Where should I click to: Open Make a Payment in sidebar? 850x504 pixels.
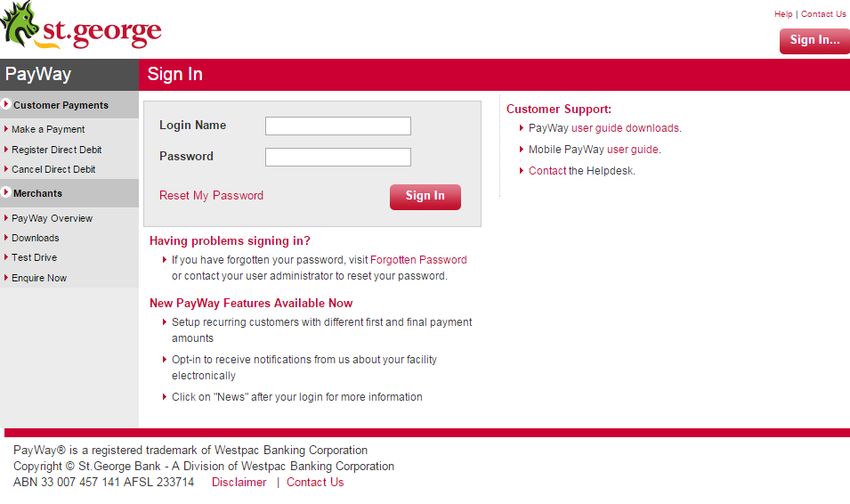pos(48,130)
